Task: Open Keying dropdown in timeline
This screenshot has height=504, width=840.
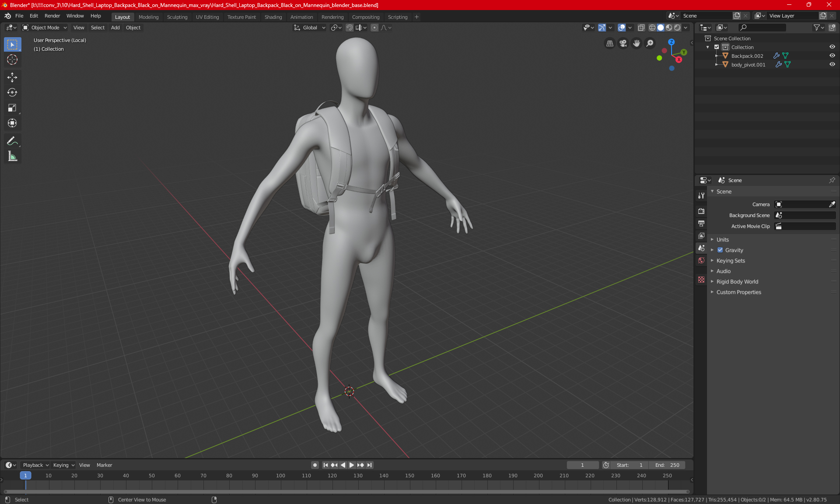Action: pyautogui.click(x=63, y=465)
